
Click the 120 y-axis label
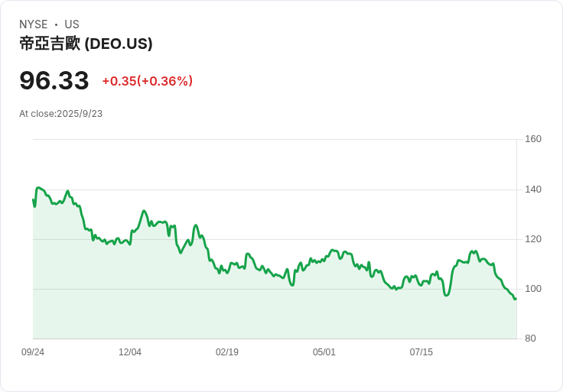tap(533, 239)
